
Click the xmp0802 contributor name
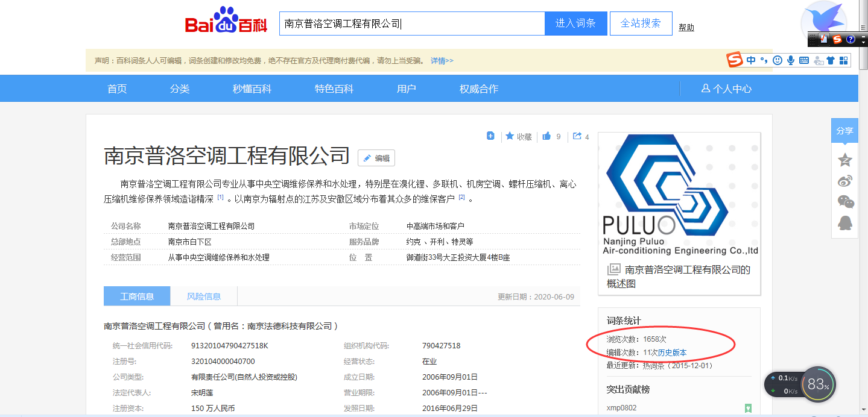(621, 408)
